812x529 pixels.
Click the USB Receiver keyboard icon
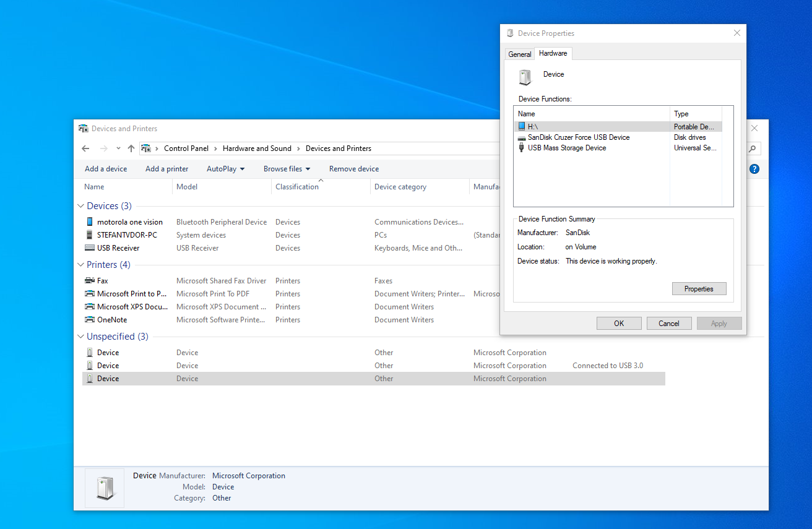90,247
